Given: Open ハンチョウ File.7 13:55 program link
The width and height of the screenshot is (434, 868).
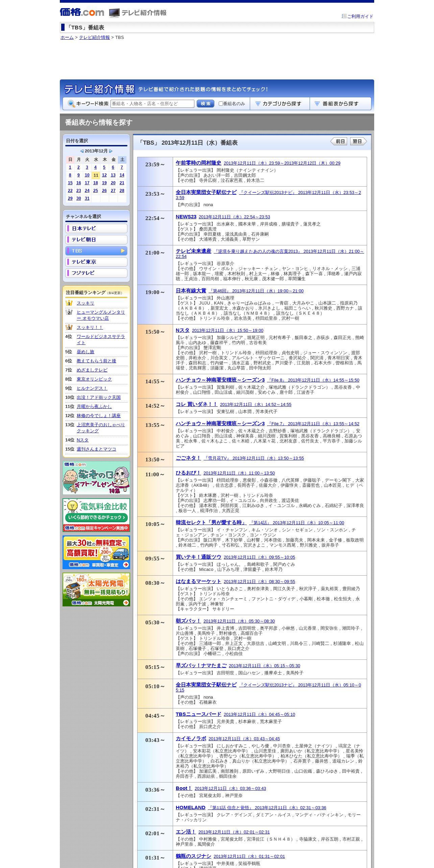Looking at the screenshot, I should coord(220,424).
